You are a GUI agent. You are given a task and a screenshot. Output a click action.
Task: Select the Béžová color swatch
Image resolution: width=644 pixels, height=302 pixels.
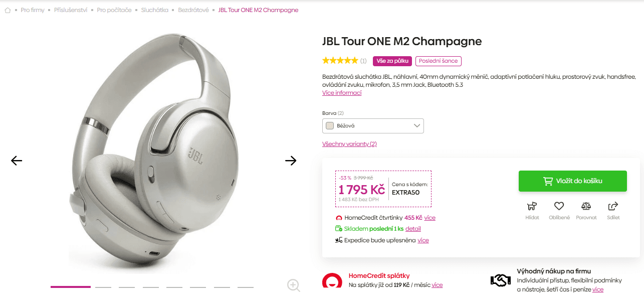click(x=330, y=125)
